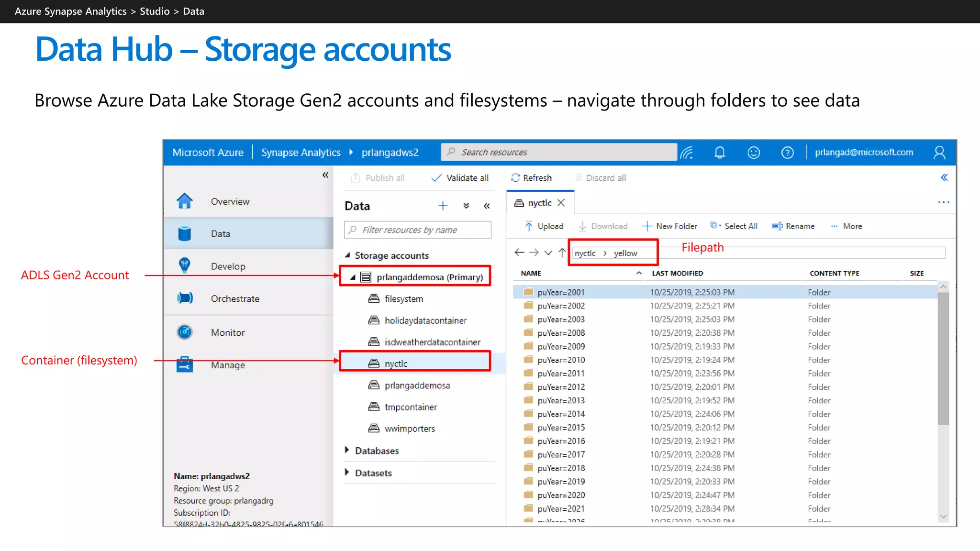
Task: Collapse the Storage accounts section
Action: 348,255
